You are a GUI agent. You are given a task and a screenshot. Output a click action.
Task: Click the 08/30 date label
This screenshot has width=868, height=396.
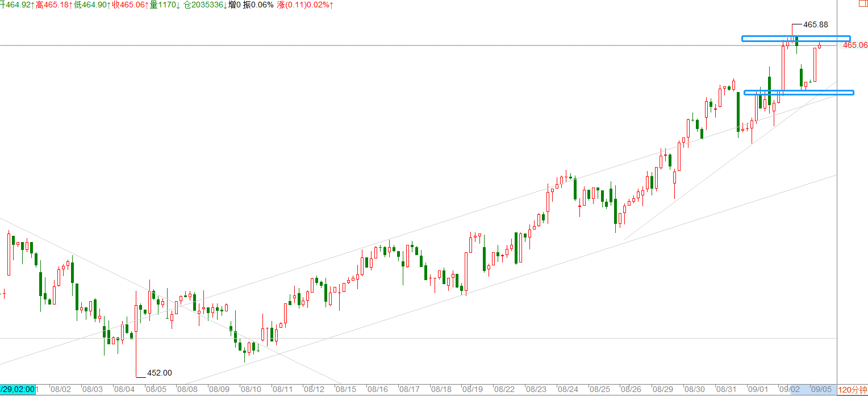(694, 390)
